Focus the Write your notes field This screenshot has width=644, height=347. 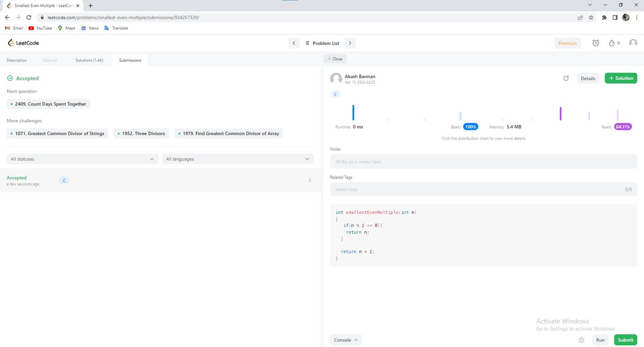point(484,161)
